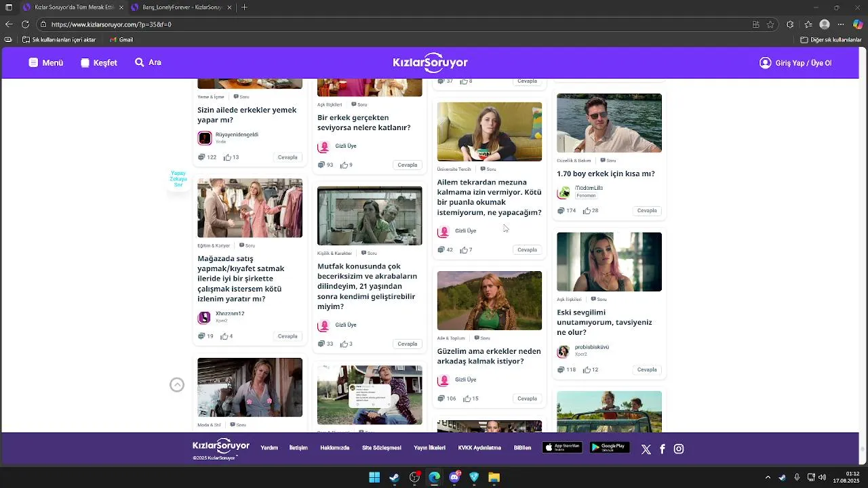
Task: Click the Yardım footer link
Action: click(269, 448)
